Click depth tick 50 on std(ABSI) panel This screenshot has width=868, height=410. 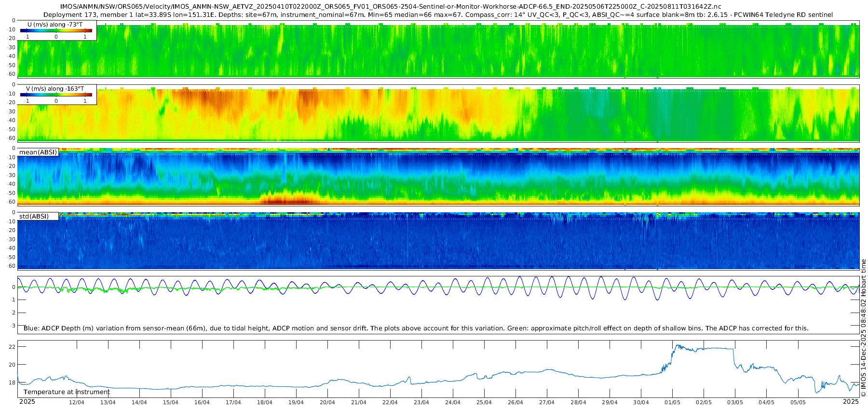click(x=12, y=257)
